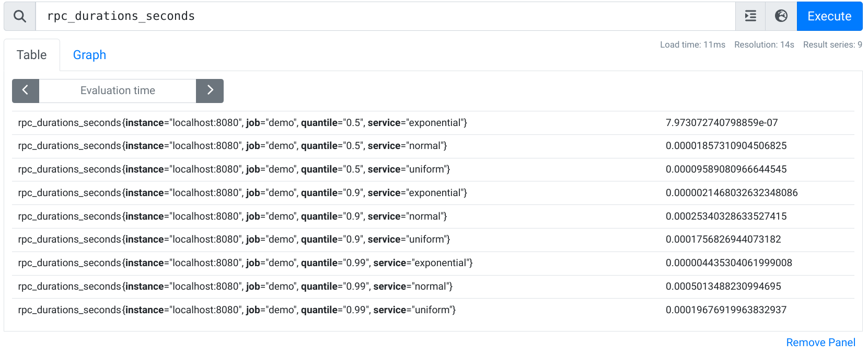868x354 pixels.
Task: Click the Execute button
Action: pyautogui.click(x=829, y=16)
